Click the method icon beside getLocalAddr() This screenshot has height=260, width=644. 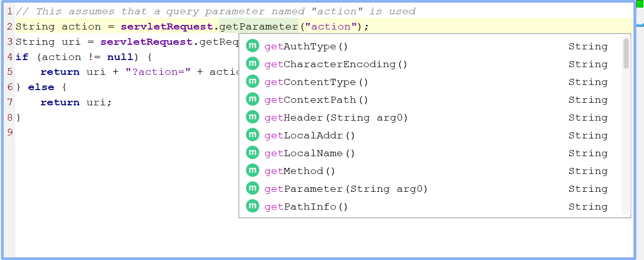pos(253,135)
